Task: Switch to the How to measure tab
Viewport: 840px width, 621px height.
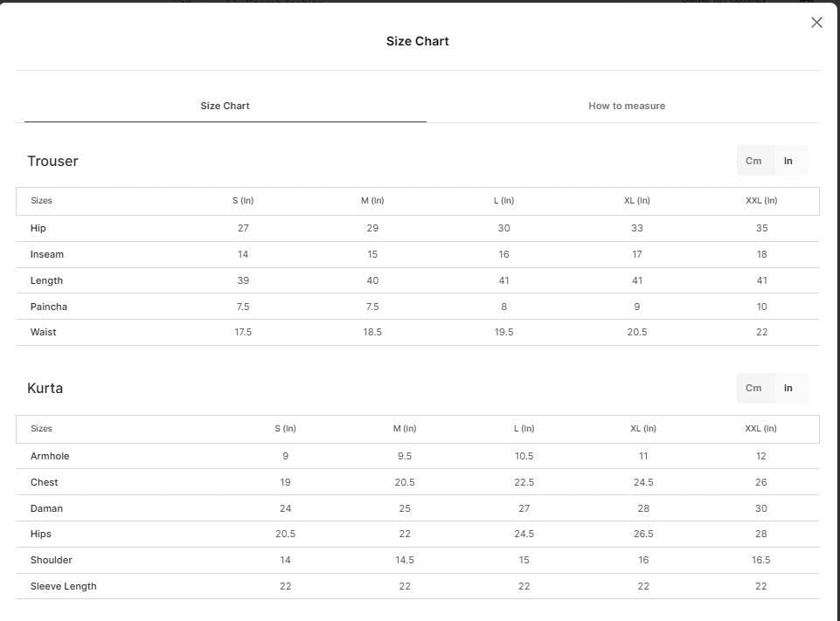Action: pos(627,106)
